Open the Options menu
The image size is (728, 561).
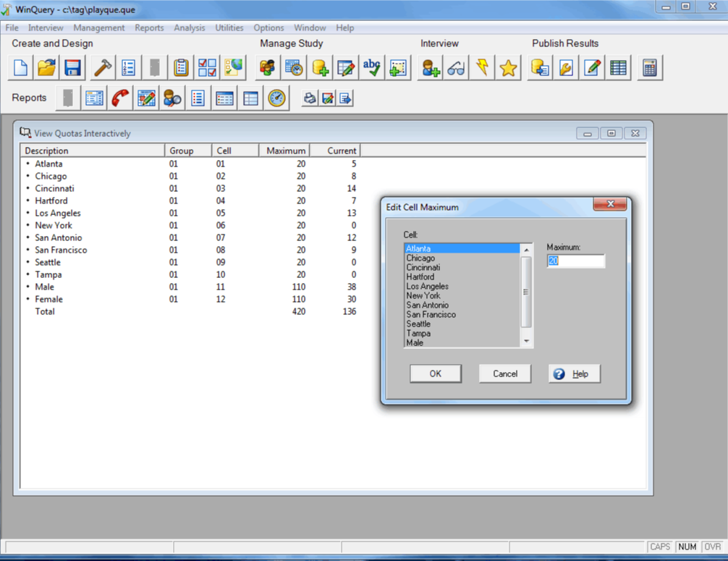click(268, 28)
